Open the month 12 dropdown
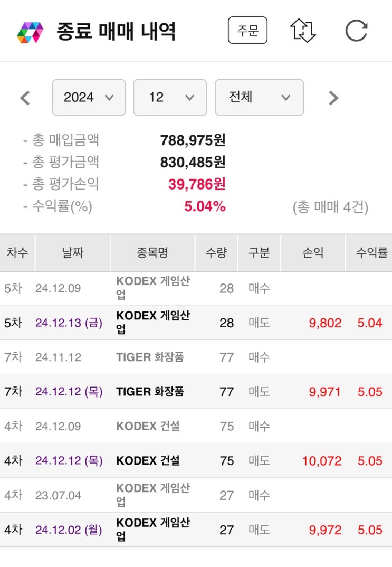The image size is (392, 567). tap(169, 97)
